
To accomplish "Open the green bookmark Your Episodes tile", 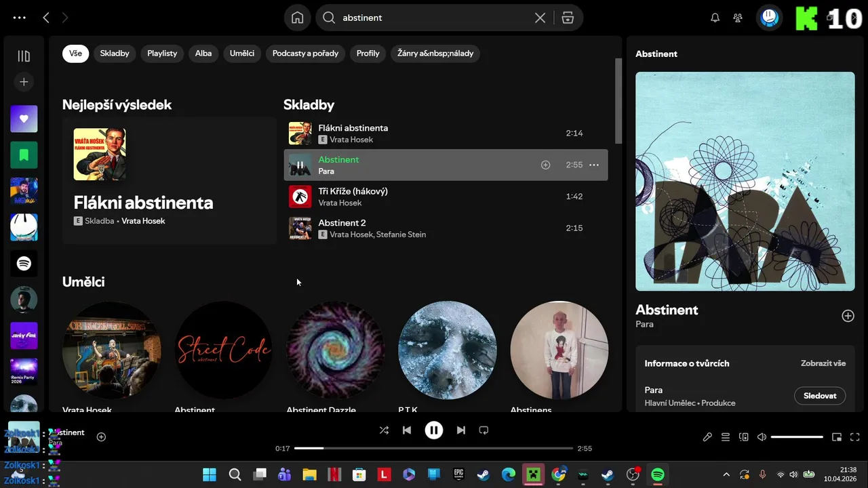I will click(24, 155).
